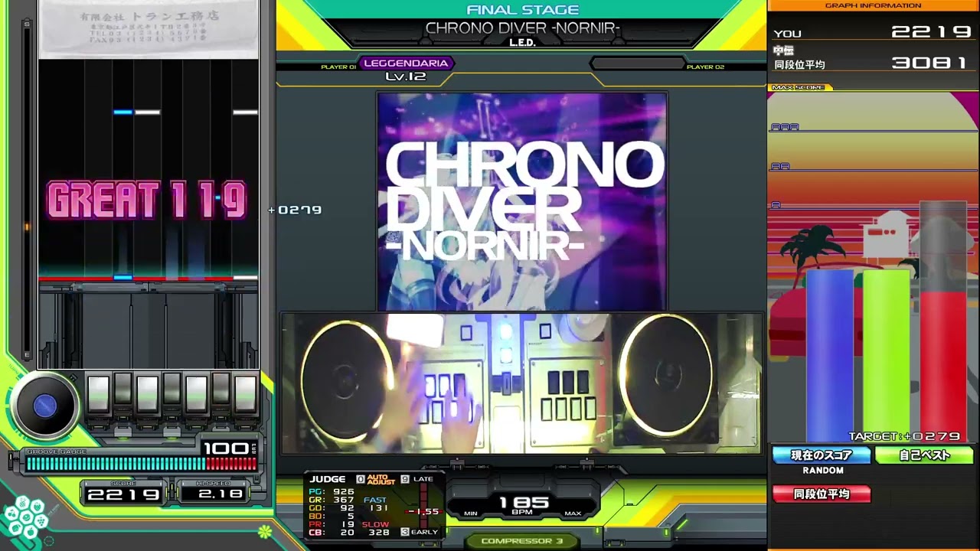
Task: Click the CHRONO DIVER album jacket
Action: pos(521,201)
